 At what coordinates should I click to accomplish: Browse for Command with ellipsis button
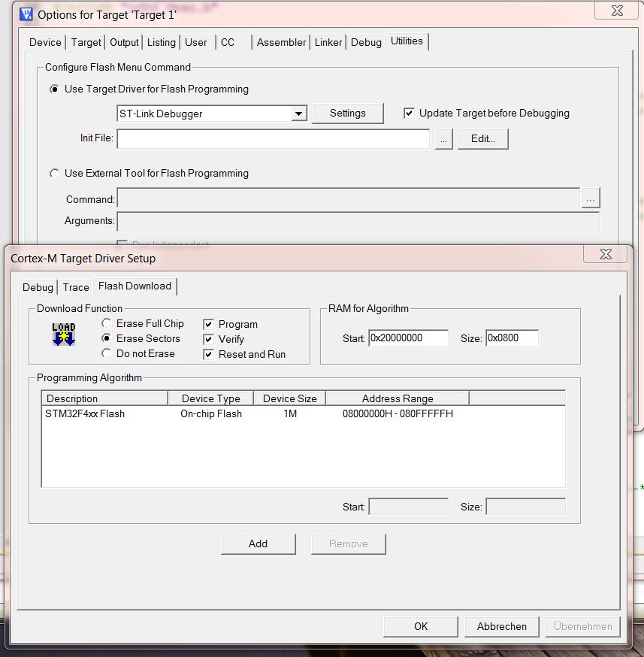(591, 198)
